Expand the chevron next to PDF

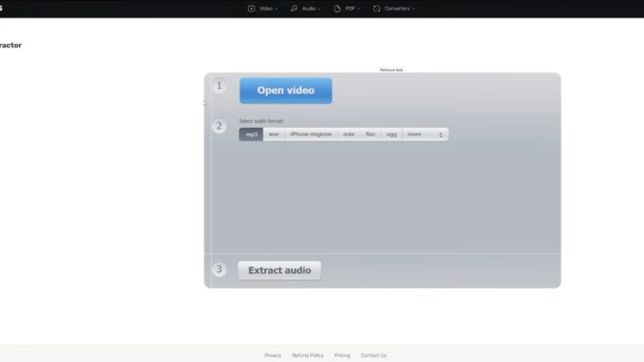(x=358, y=9)
